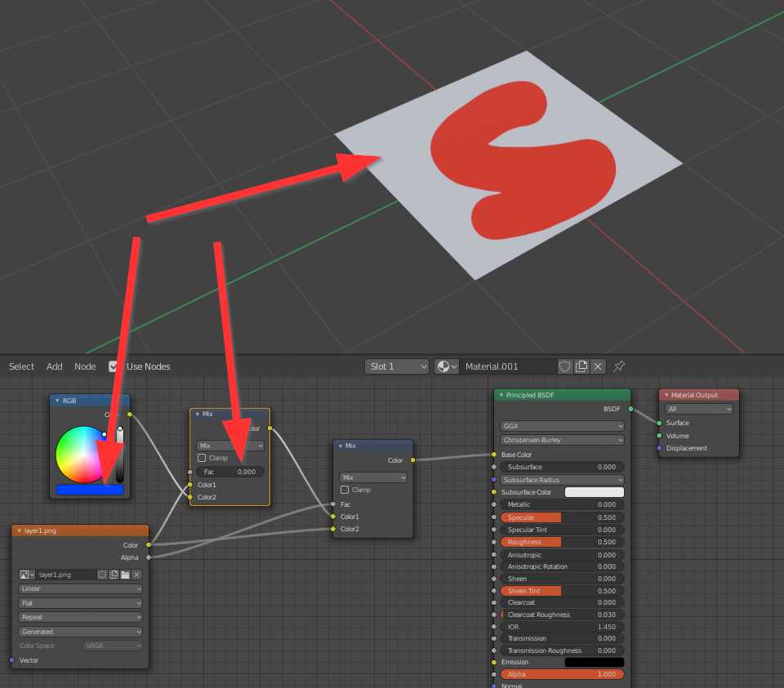The image size is (784, 688).
Task: Open GGX distribution dropdown
Action: [562, 426]
